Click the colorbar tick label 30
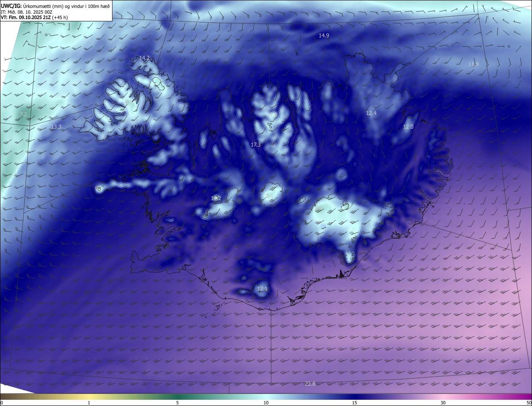The image size is (532, 406). pos(443,403)
